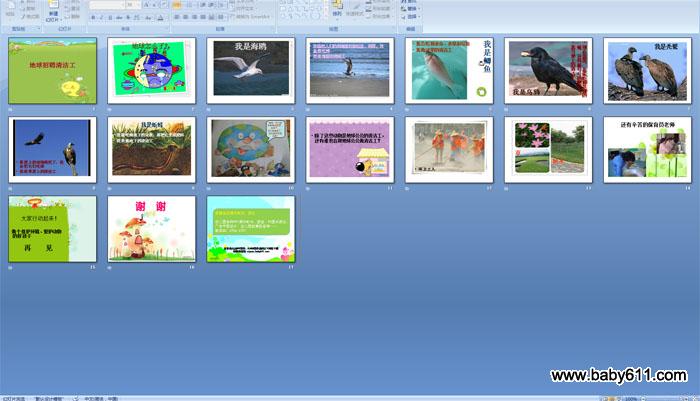The height and width of the screenshot is (401, 700).
Task: Select the last slide, number 17
Action: pyautogui.click(x=251, y=229)
